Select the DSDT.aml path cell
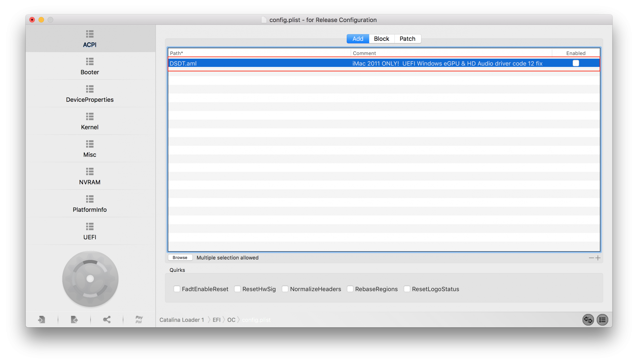Image resolution: width=638 pixels, height=364 pixels. [x=259, y=63]
